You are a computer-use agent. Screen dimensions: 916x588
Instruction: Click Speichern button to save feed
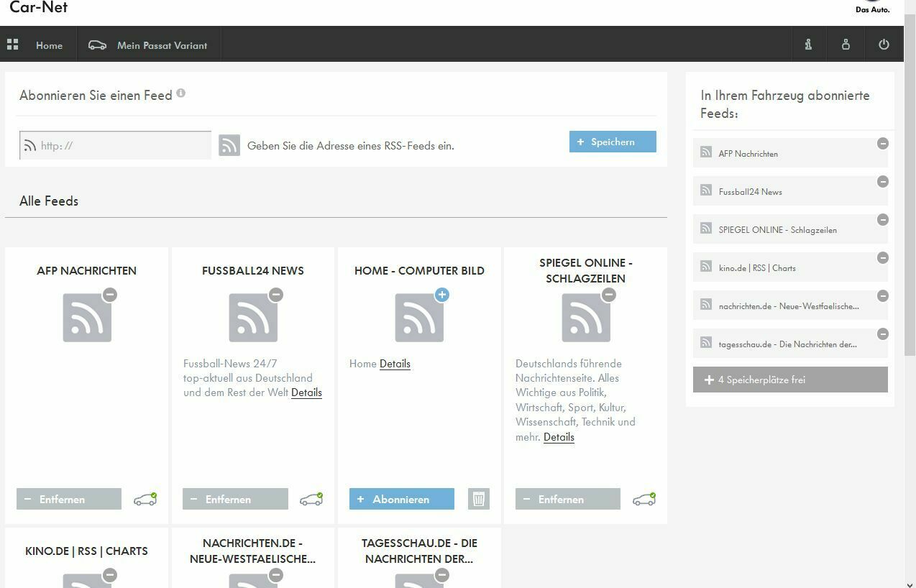tap(613, 142)
